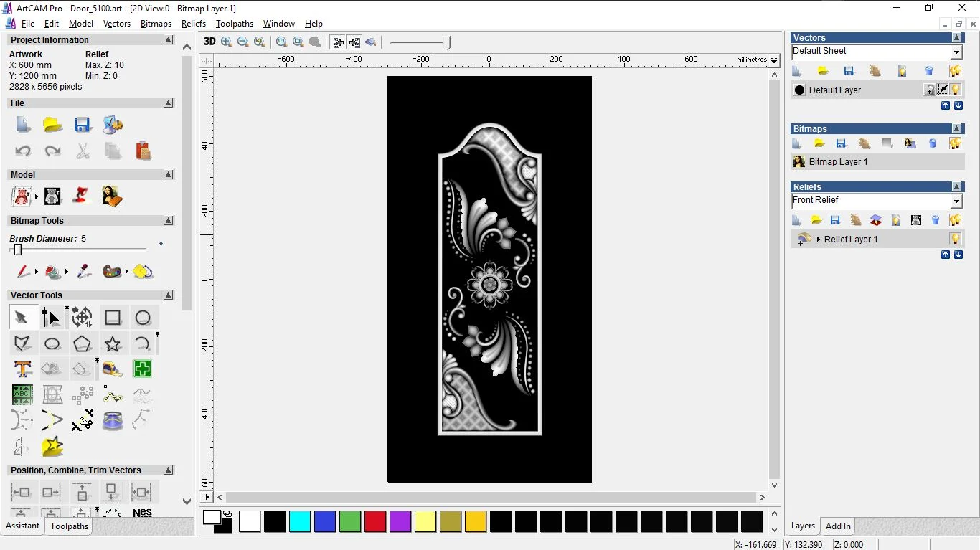
Task: Open the Node Editing vectors tool
Action: 52,317
